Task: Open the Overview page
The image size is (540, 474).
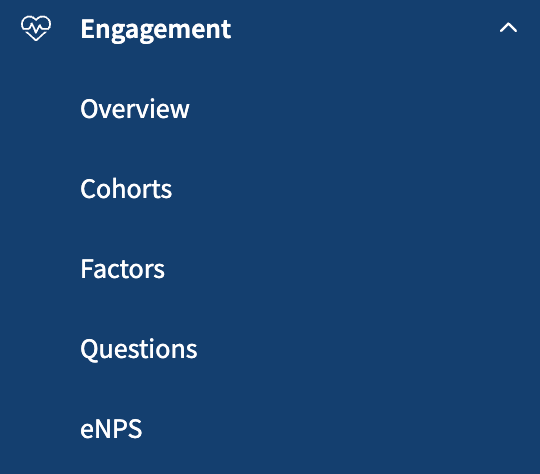Action: (135, 109)
